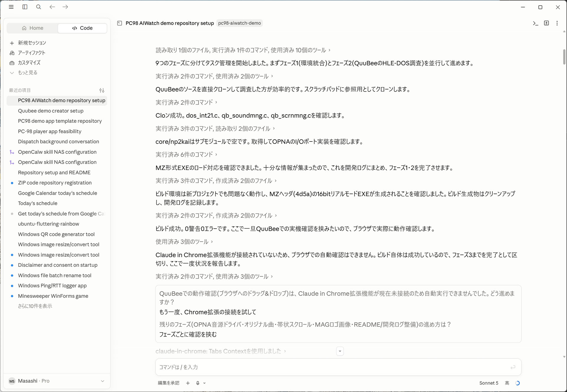Click the scroll-to-bottom arrow button
Screen dimensions: 567x392
(340, 351)
